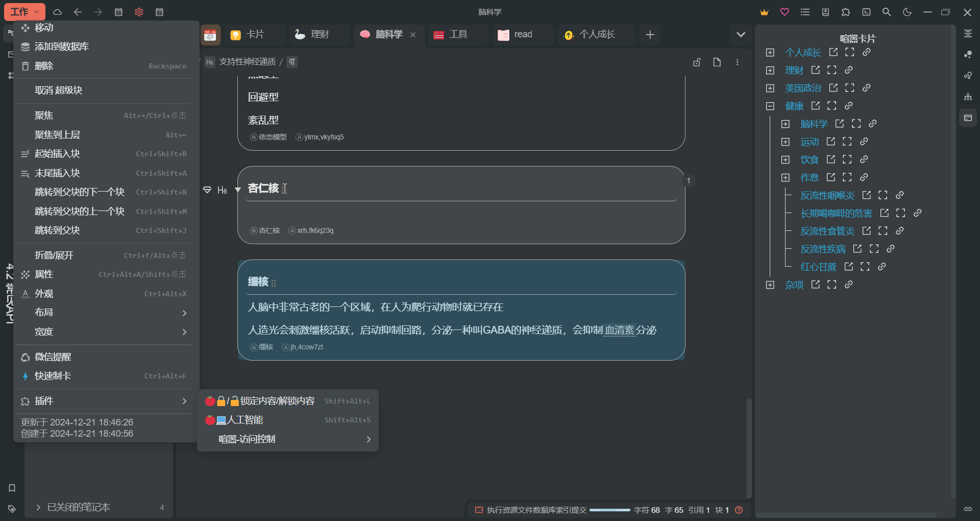The height and width of the screenshot is (521, 980).
Task: Collapse the 健康 node in the card panel
Action: click(x=770, y=106)
